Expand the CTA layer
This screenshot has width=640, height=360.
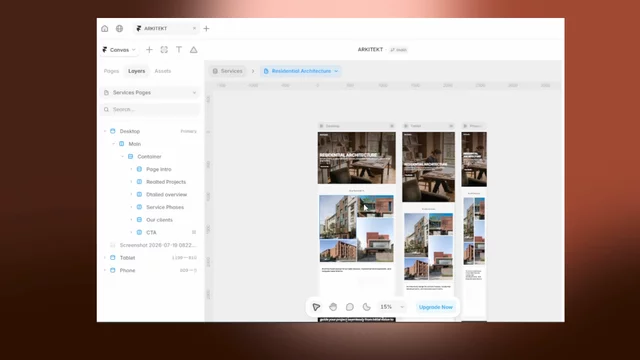pyautogui.click(x=131, y=233)
